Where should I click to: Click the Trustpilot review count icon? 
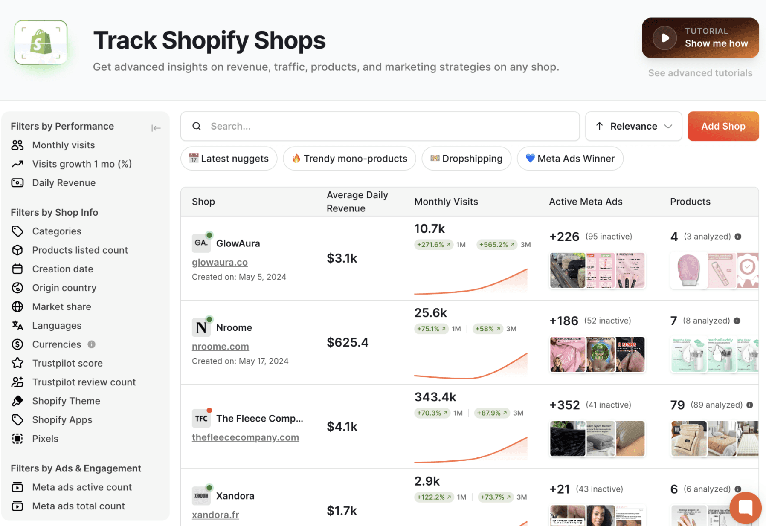coord(17,382)
